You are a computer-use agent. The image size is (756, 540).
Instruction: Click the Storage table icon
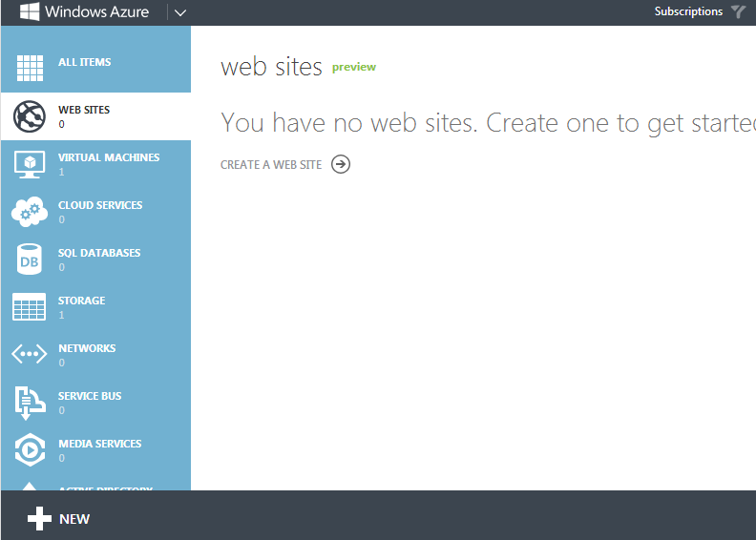[30, 307]
